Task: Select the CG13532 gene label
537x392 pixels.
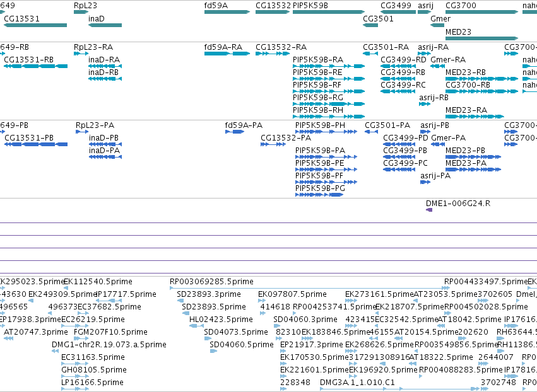Action: tap(273, 6)
